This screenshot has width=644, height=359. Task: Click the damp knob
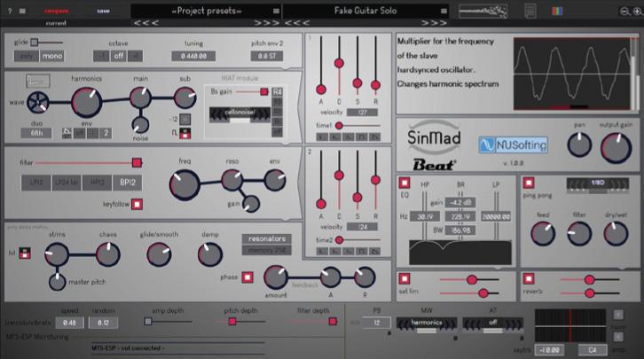click(x=210, y=254)
